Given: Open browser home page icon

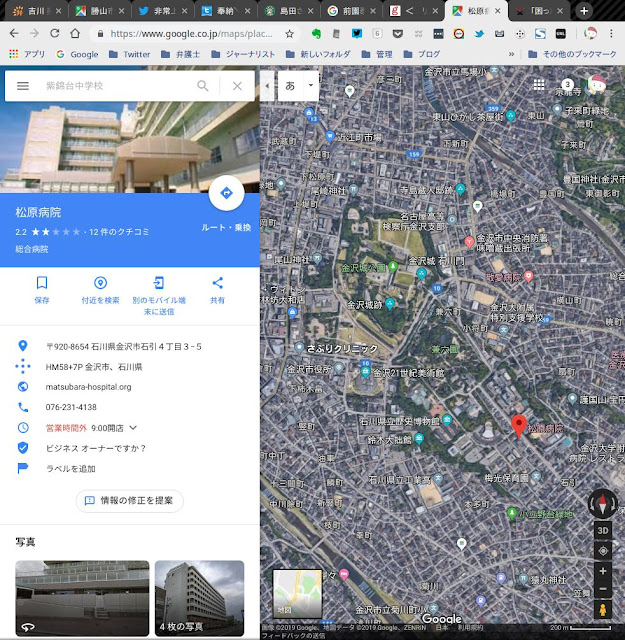Looking at the screenshot, I should (x=75, y=33).
